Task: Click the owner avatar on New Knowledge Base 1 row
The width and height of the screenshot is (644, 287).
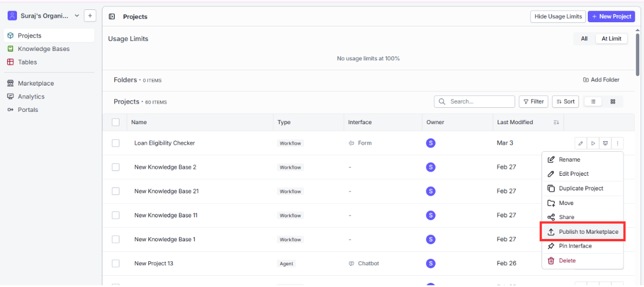Action: 431,240
